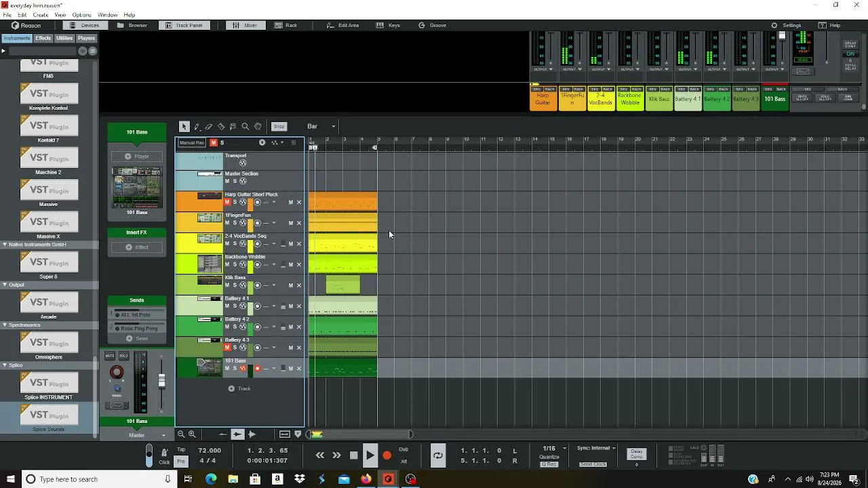Zoom in the sequencer horizontally
Screen dimensions: 868x488
[192, 434]
